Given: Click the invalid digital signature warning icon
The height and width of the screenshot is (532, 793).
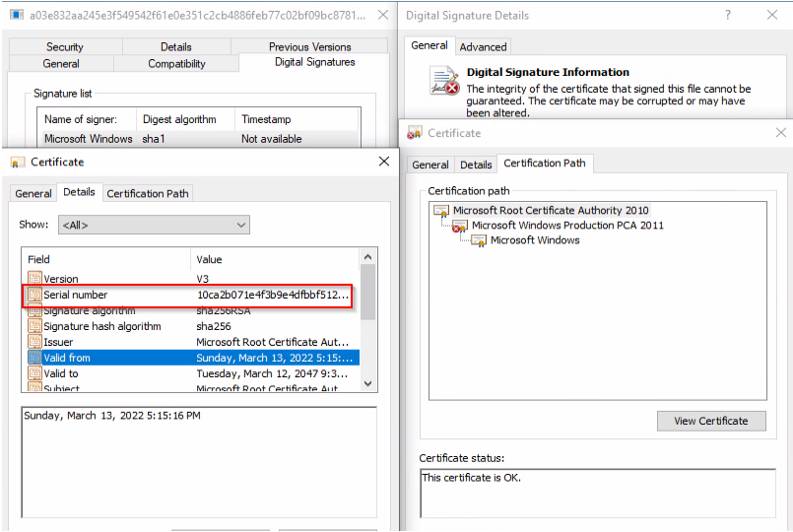Looking at the screenshot, I should pyautogui.click(x=444, y=81).
